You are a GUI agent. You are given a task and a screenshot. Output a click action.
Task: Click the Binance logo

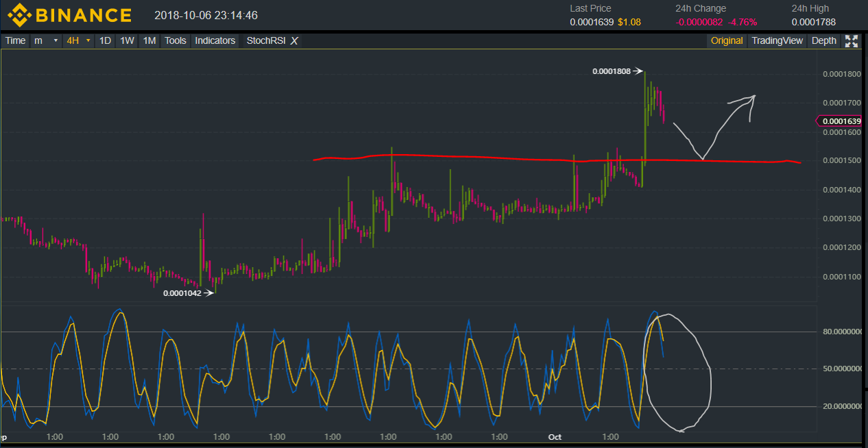69,15
